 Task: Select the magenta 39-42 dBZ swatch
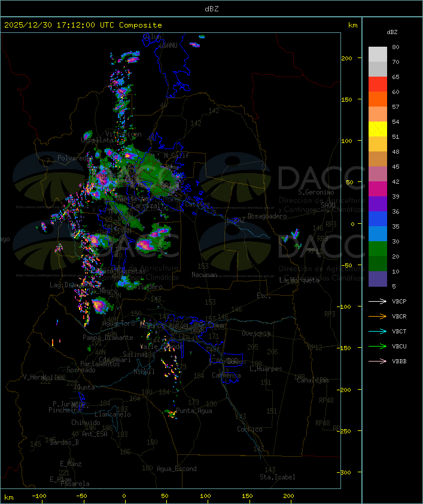[x=378, y=189]
